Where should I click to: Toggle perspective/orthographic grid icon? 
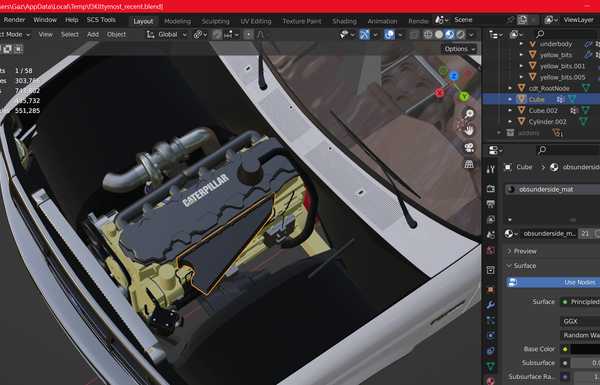point(469,164)
